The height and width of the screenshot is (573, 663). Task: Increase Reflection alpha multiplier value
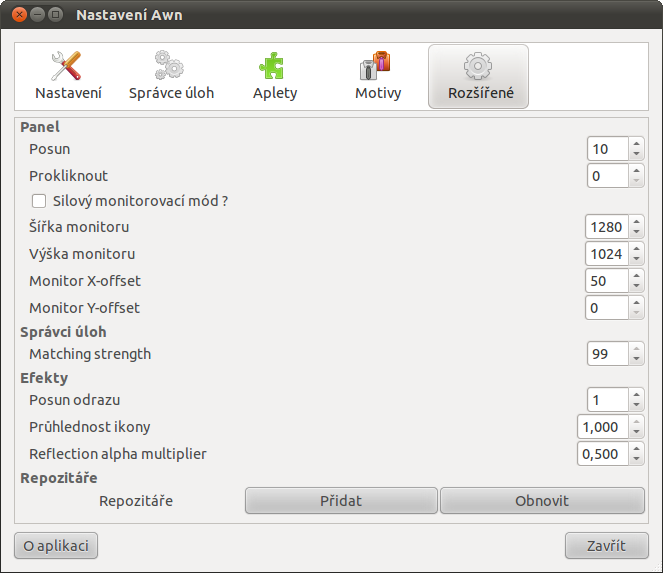pyautogui.click(x=636, y=449)
